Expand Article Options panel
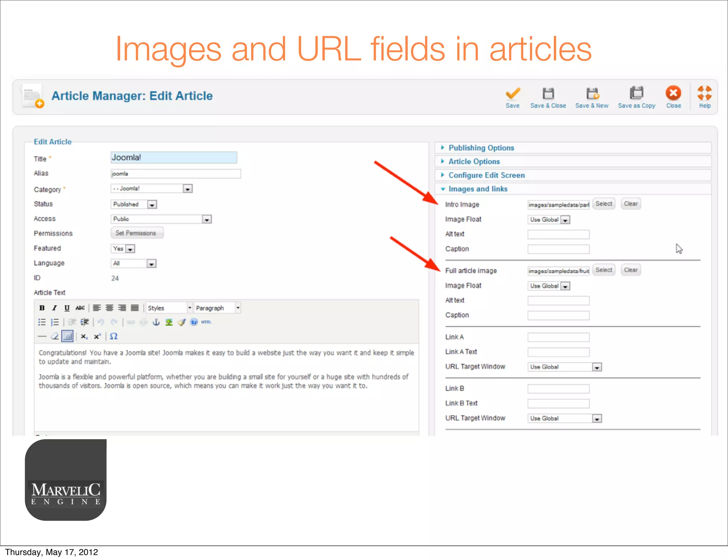Viewport: 728px width, 560px height. pos(573,161)
